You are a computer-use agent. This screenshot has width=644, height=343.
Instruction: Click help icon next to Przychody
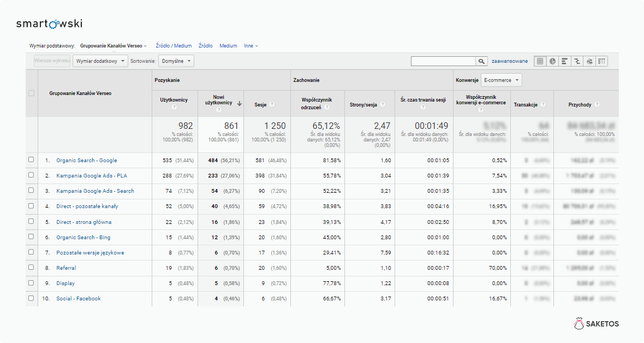tap(597, 105)
